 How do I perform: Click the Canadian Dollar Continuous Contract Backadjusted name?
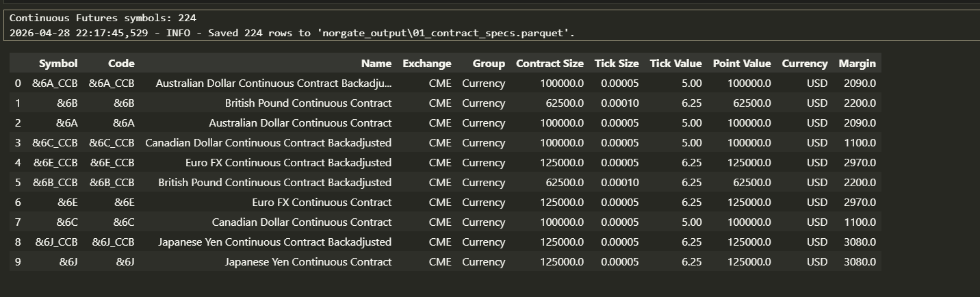(268, 143)
